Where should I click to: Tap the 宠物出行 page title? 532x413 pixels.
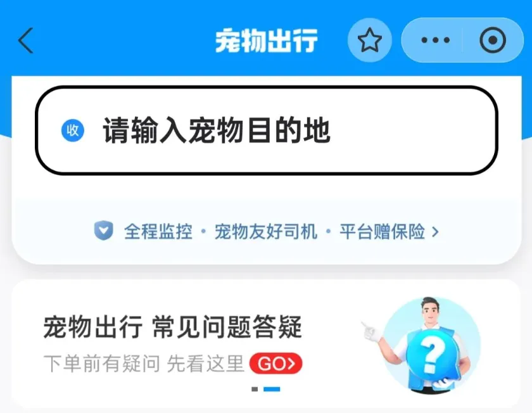[267, 41]
